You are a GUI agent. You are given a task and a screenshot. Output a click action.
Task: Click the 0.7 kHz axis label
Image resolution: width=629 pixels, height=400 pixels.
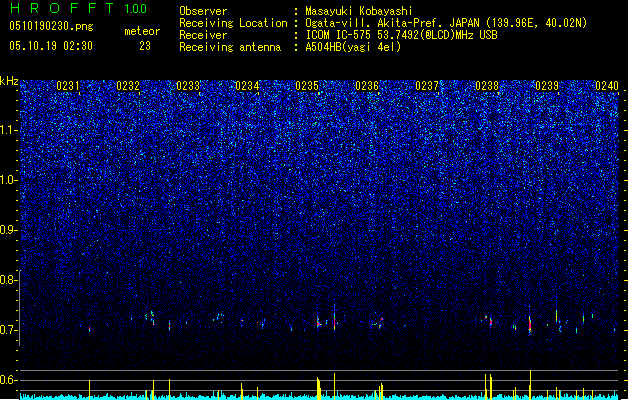click(8, 330)
